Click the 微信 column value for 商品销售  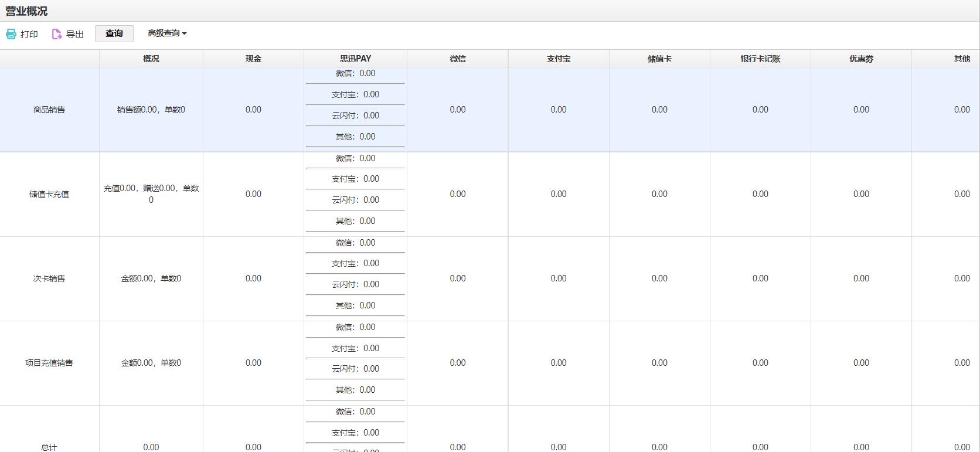[x=458, y=110]
